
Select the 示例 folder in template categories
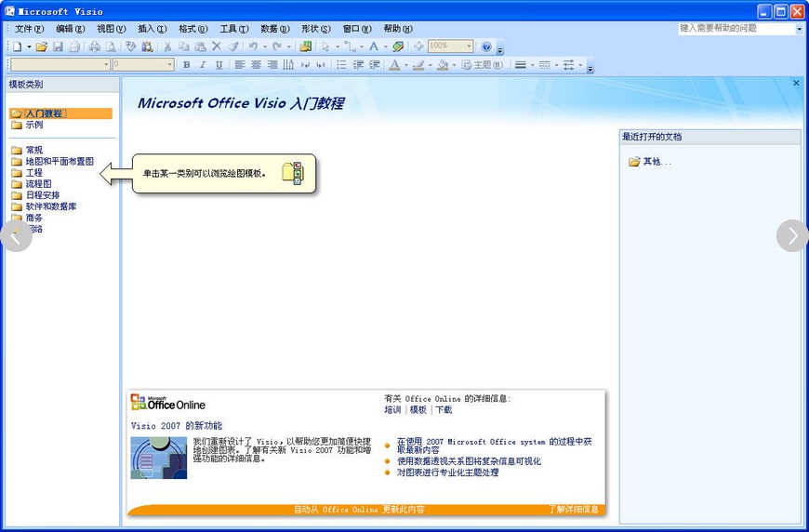click(33, 125)
